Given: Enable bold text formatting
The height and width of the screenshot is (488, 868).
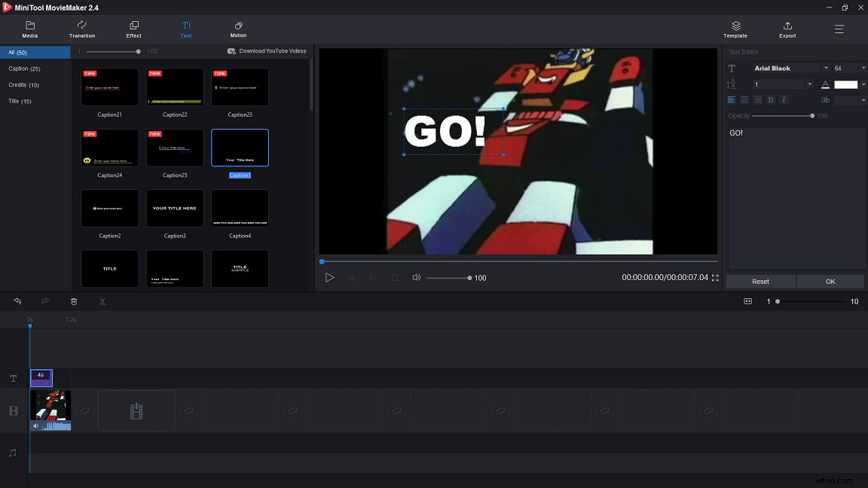Looking at the screenshot, I should point(770,99).
